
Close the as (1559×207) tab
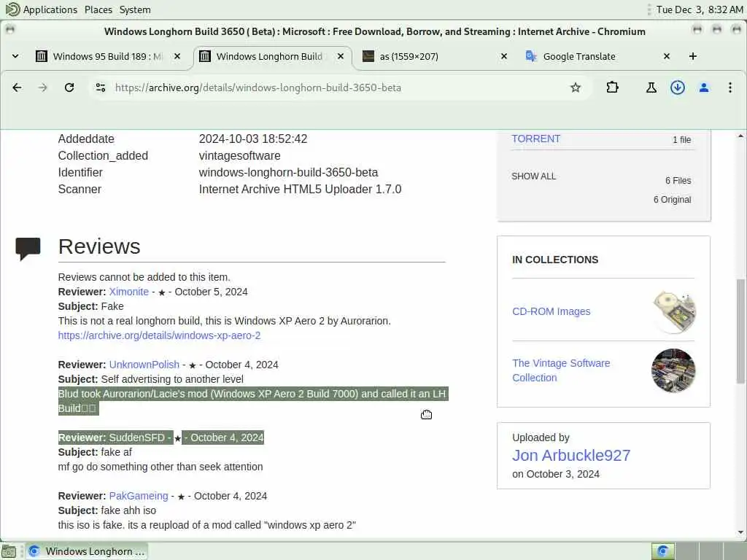pyautogui.click(x=504, y=56)
